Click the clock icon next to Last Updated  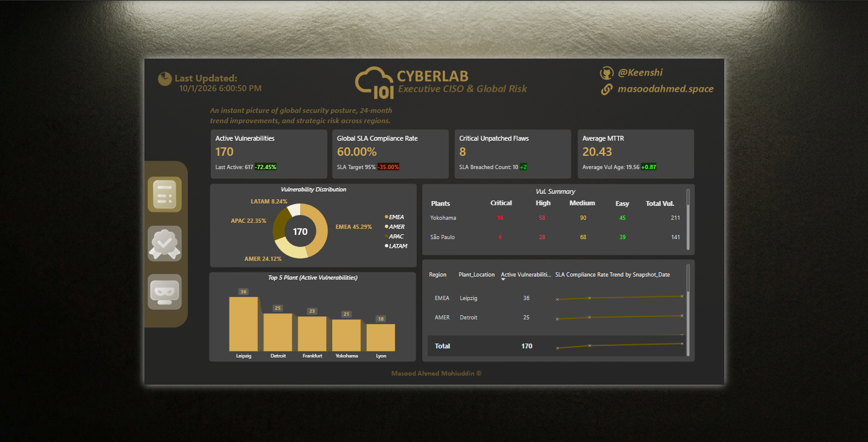(164, 79)
